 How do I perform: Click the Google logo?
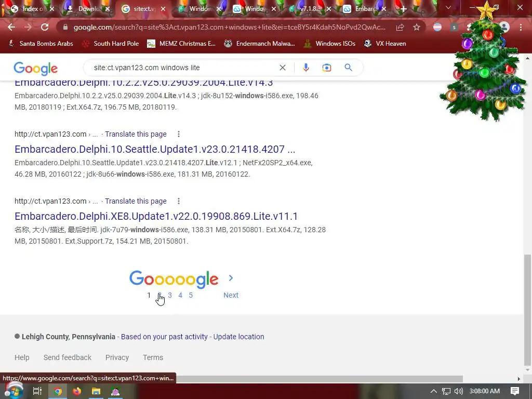pos(36,69)
